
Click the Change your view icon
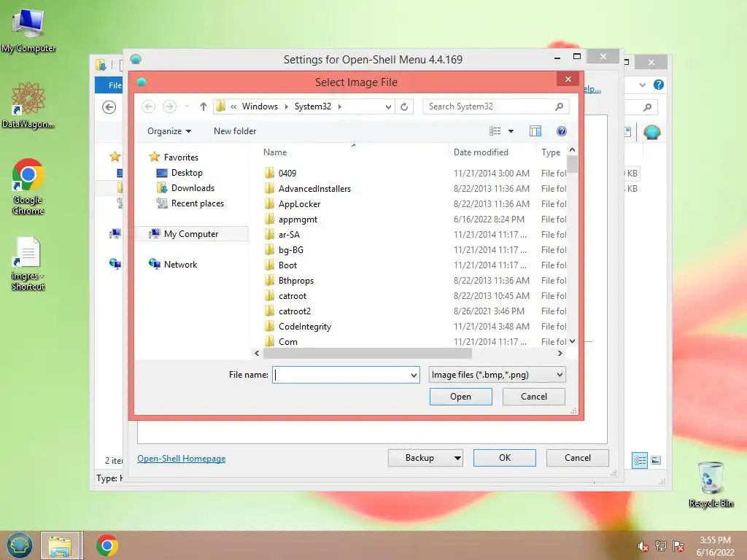point(495,131)
